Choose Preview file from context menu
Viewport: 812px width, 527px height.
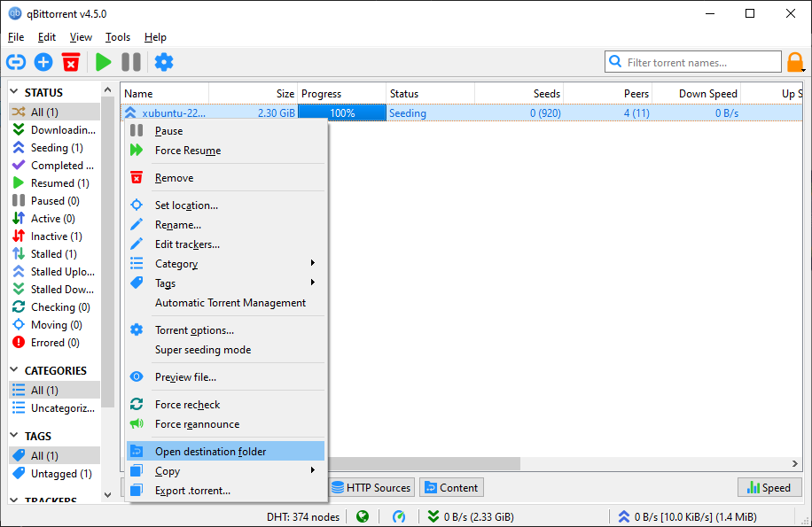[x=226, y=377]
